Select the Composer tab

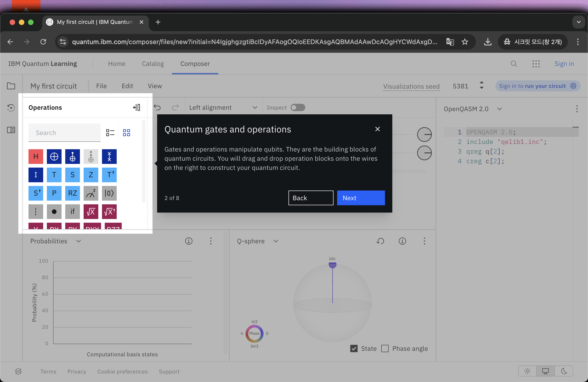(195, 64)
